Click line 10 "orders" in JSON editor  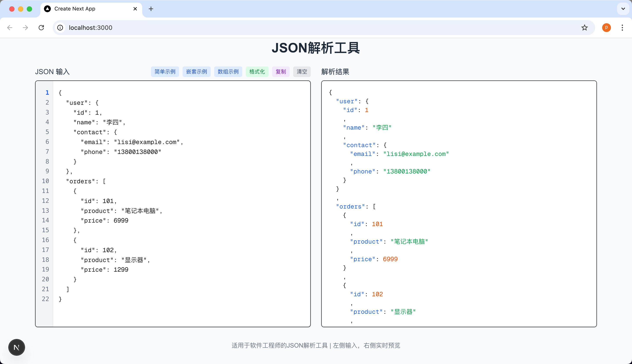81,181
